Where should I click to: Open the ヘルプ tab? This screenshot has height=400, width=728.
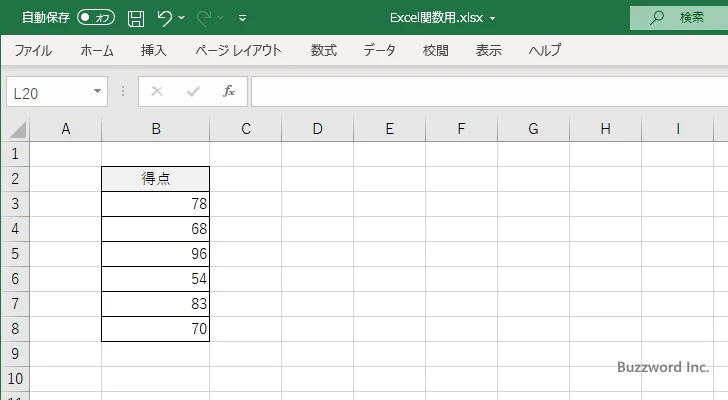point(545,50)
